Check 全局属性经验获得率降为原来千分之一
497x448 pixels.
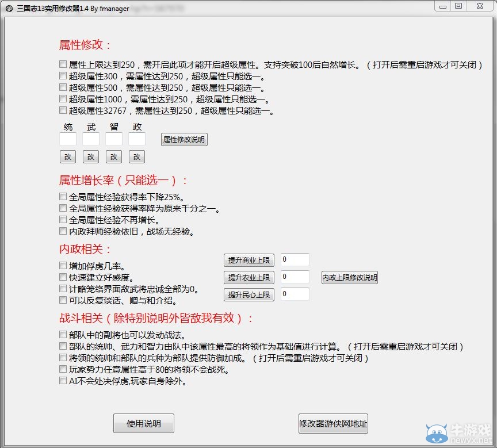(63, 208)
